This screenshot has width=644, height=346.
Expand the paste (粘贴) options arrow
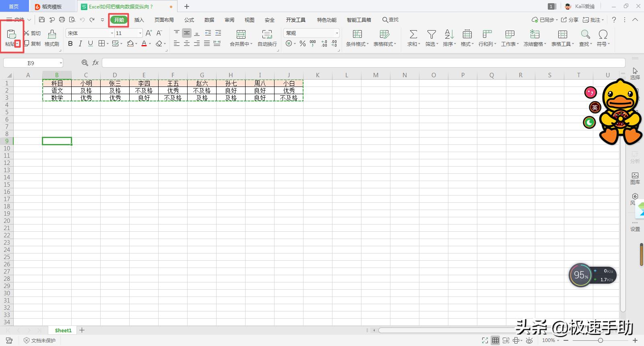click(18, 44)
